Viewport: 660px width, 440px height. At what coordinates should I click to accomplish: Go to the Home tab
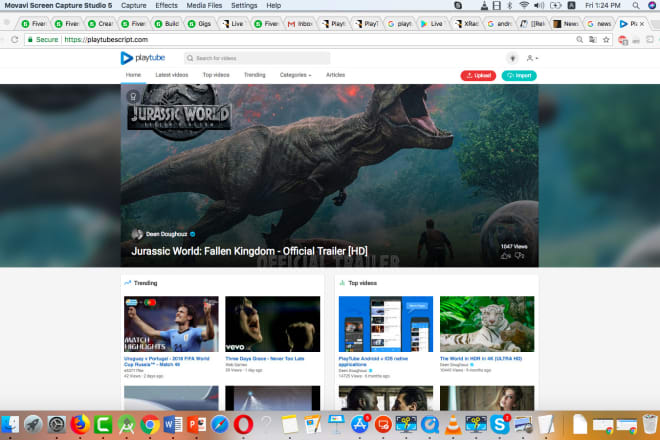coord(133,75)
